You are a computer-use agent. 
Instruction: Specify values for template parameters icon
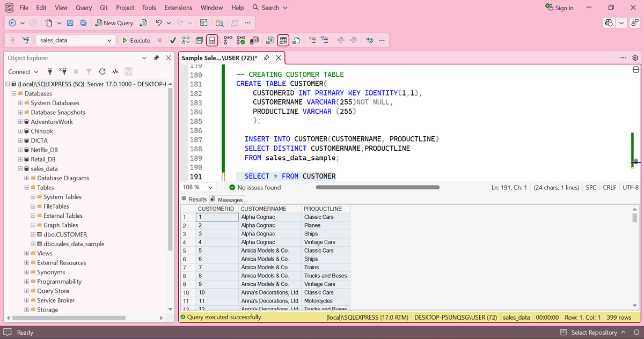coord(370,40)
